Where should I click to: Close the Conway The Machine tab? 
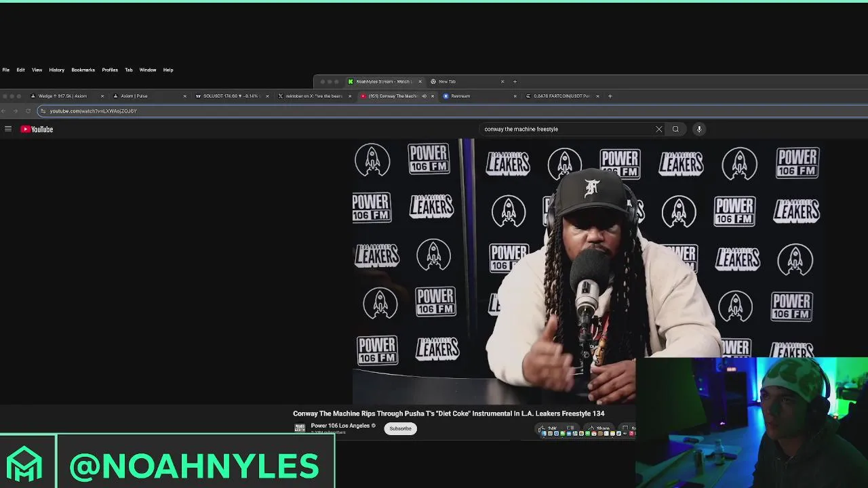click(x=433, y=96)
